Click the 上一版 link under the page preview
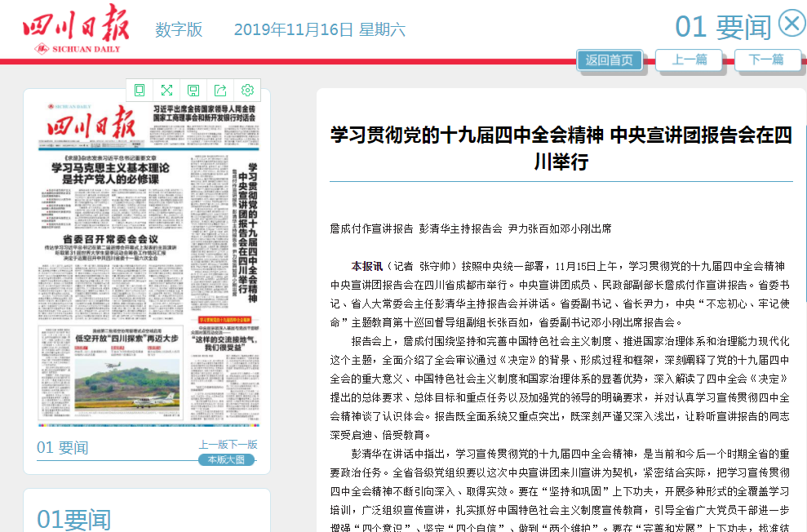The image size is (807, 532). pos(213,445)
